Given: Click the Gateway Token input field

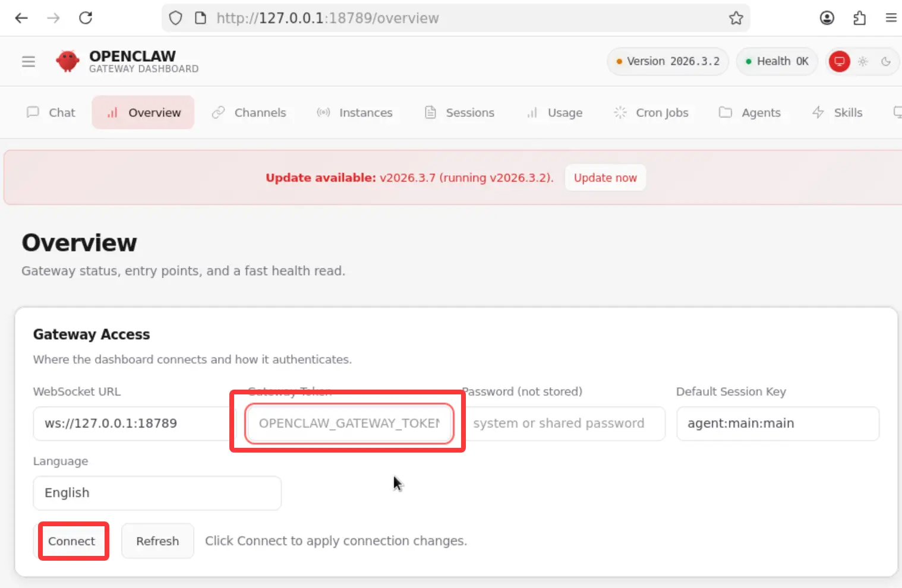Looking at the screenshot, I should click(x=348, y=423).
